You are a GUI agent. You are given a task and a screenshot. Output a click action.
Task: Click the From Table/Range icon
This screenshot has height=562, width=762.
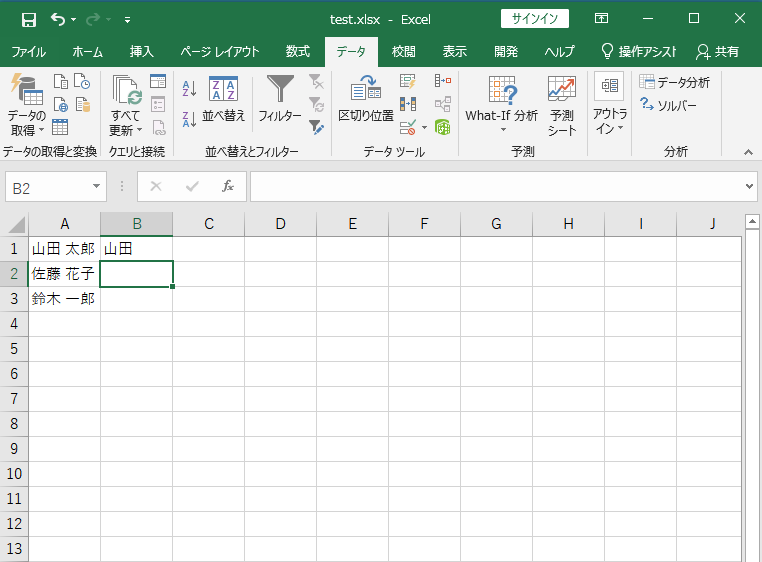point(60,127)
